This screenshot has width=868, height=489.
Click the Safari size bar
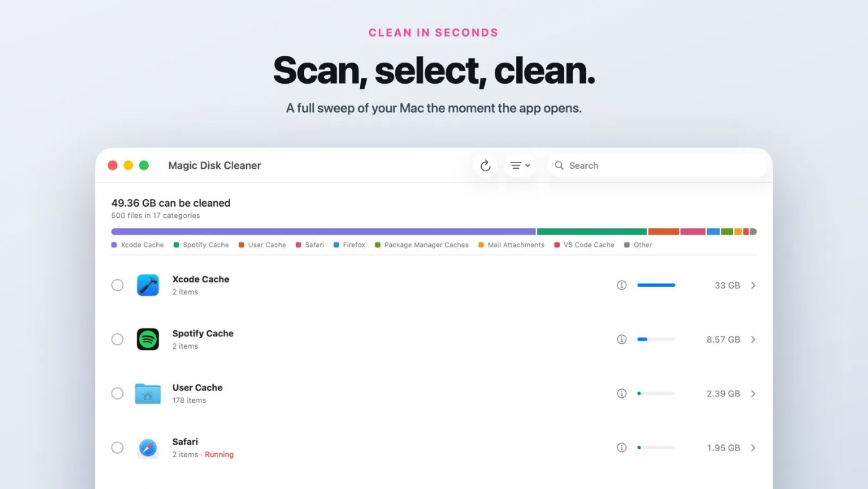pyautogui.click(x=656, y=447)
